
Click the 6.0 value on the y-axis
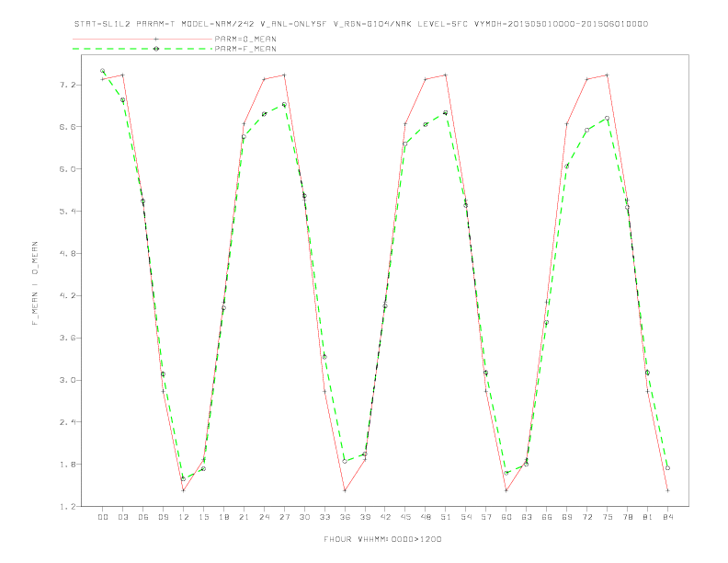[67, 169]
